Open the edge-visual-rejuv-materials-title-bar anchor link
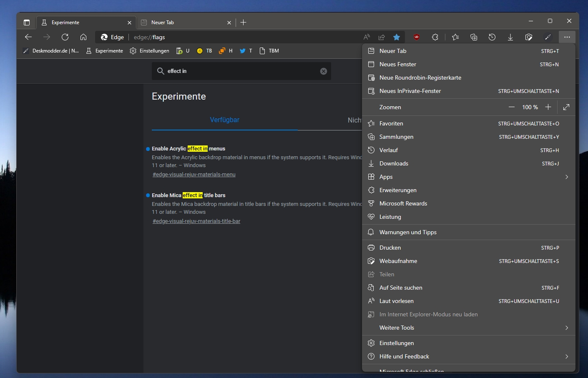 196,221
